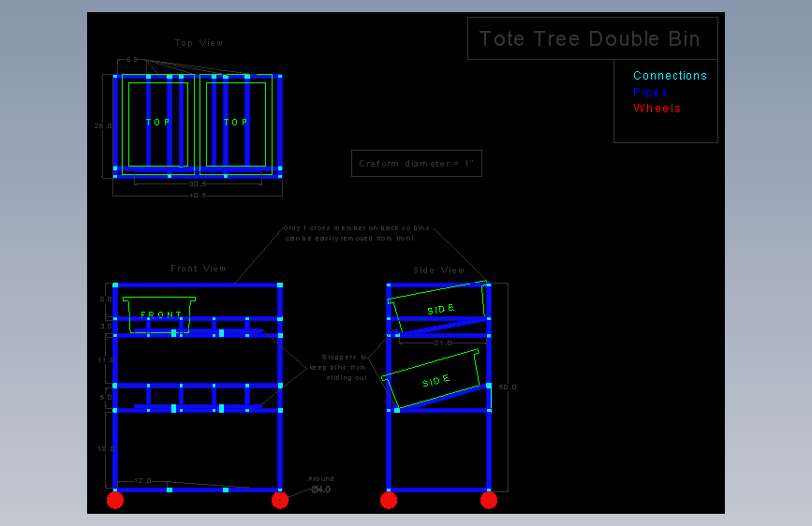Click the 'Creform diameter = 1"' note
Screen dimensions: 812x526
pyautogui.click(x=417, y=164)
